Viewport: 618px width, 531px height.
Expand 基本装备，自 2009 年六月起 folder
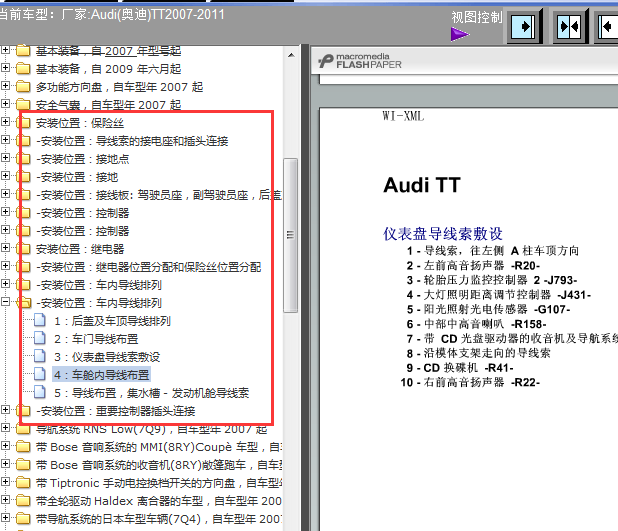coord(5,67)
